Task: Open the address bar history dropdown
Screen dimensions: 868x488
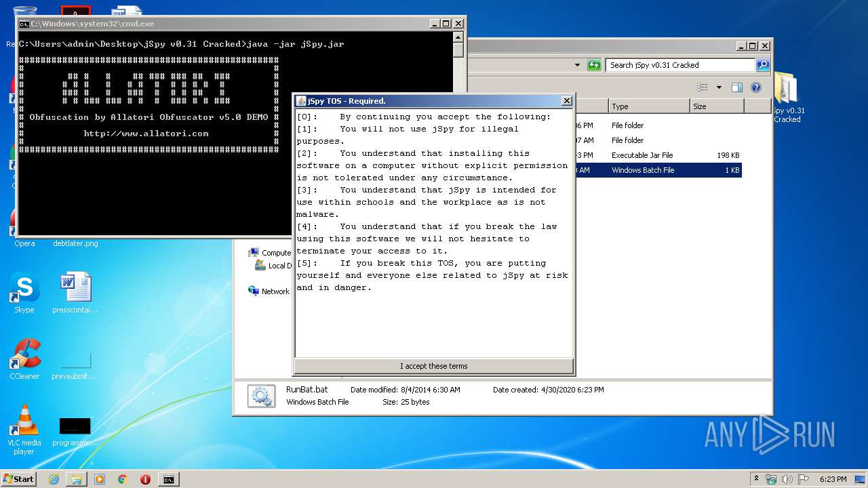Action: coord(577,65)
